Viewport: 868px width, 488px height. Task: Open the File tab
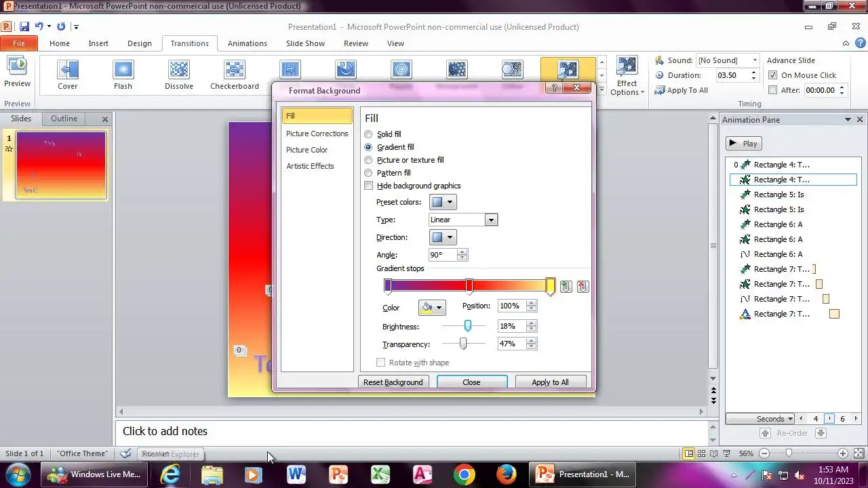point(19,43)
